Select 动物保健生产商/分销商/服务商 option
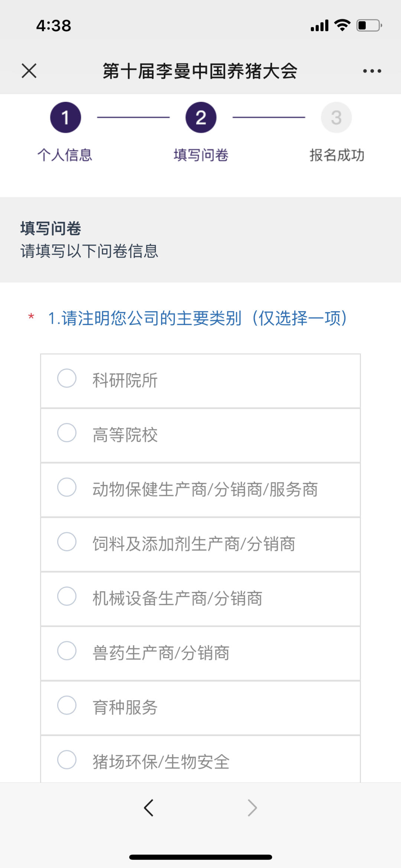 click(67, 487)
